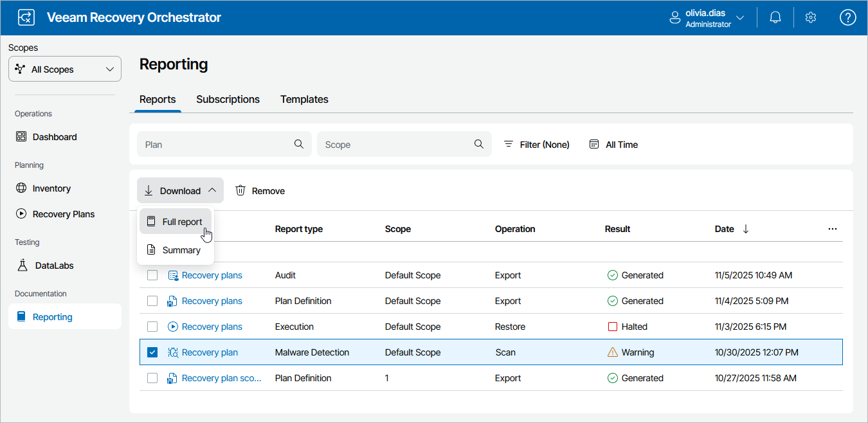
Task: Open settings via the gear icon
Action: 811,18
